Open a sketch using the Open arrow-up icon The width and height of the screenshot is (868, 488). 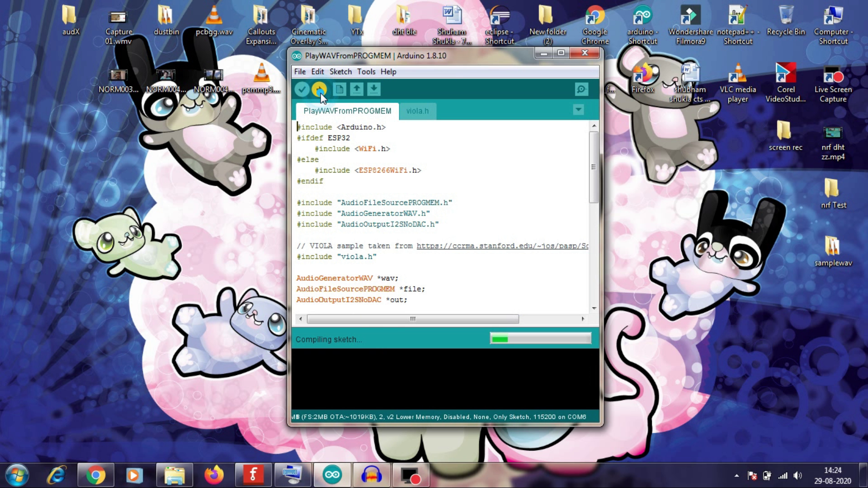pos(357,89)
